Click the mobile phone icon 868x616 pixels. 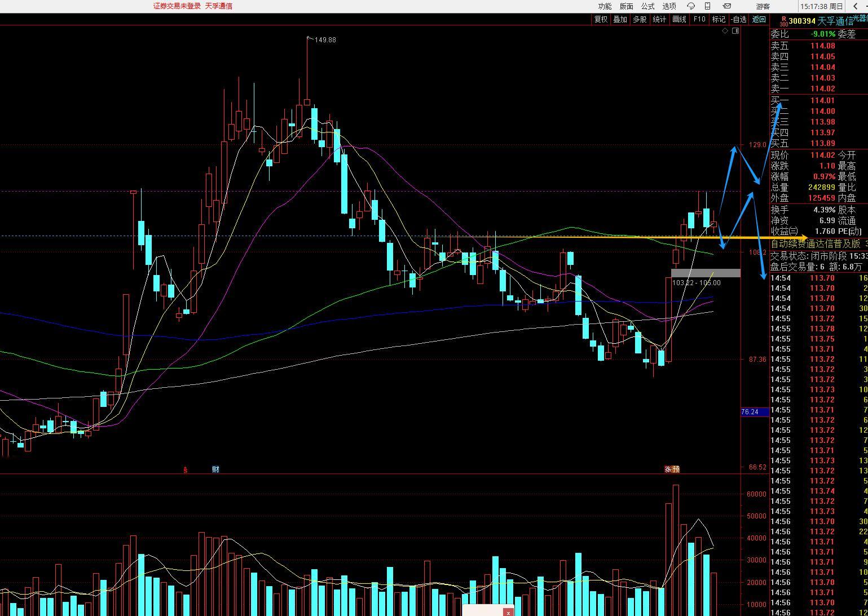[708, 6]
